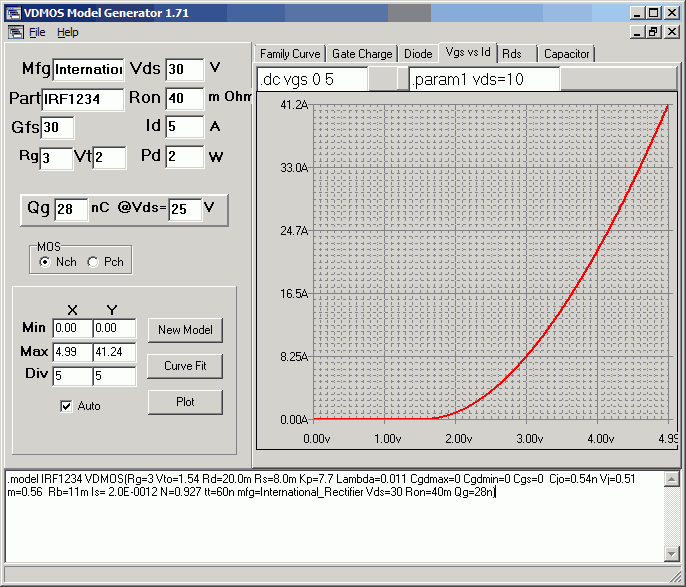The image size is (686, 587).
Task: Toggle the Auto checkbox
Action: coord(67,406)
